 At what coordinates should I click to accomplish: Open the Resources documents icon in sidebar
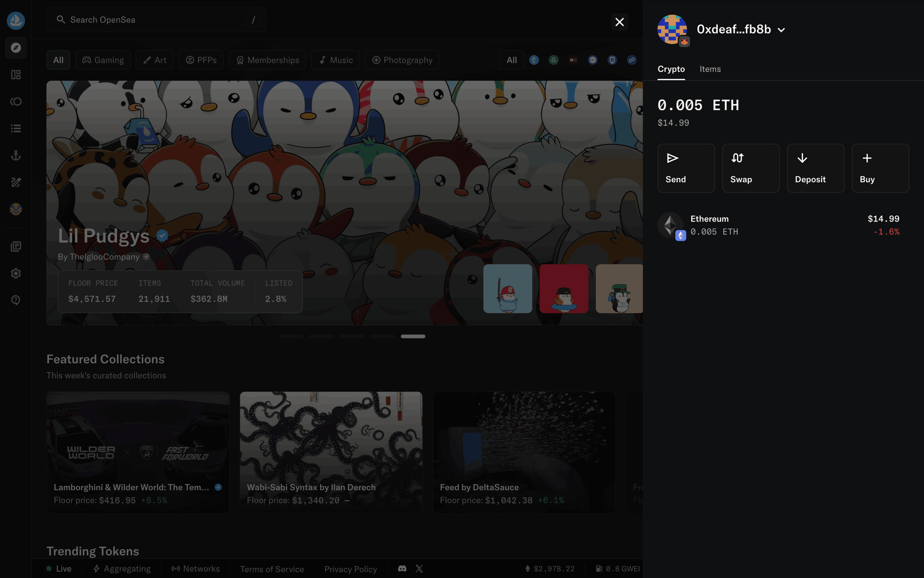click(16, 247)
